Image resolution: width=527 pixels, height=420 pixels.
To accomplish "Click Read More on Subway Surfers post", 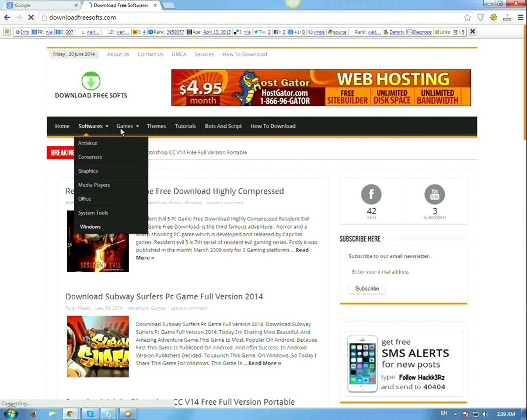I will (264, 363).
